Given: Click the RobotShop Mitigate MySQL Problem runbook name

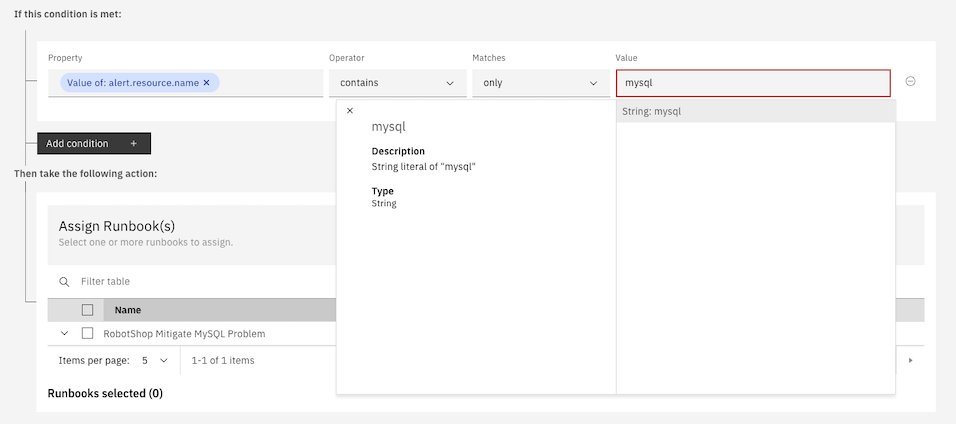Looking at the screenshot, I should (184, 333).
